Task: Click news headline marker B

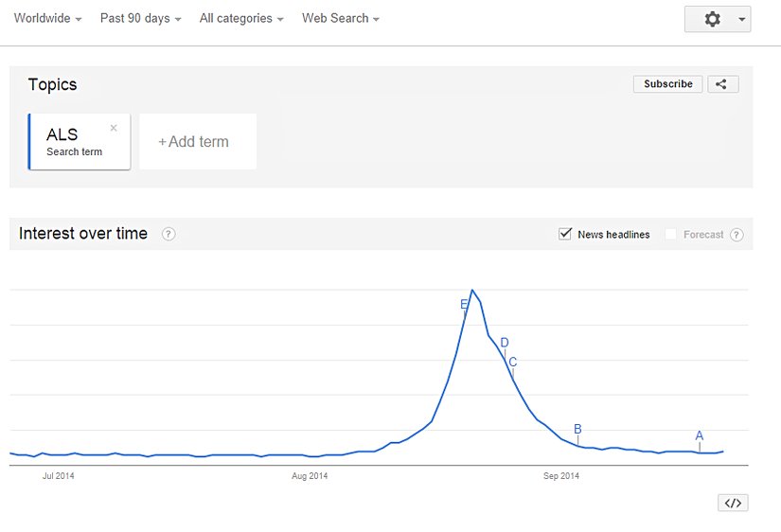Action: [x=577, y=429]
